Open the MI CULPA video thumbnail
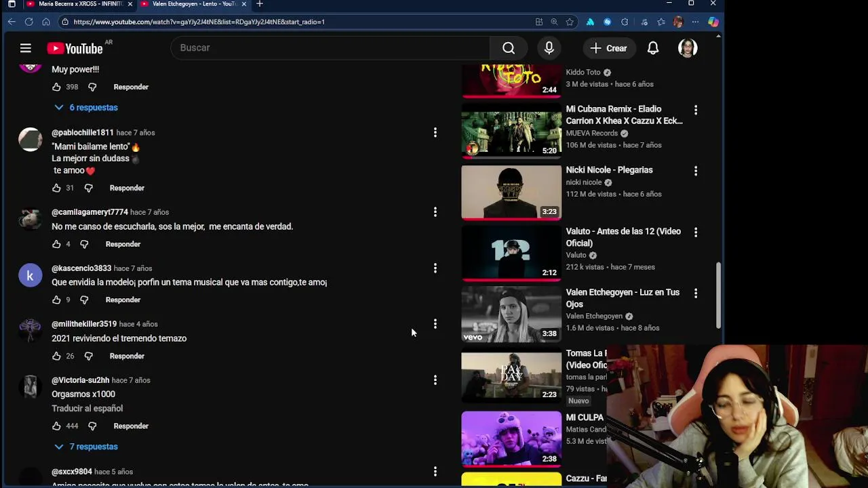Screen dimensions: 868x488 (x=511, y=439)
